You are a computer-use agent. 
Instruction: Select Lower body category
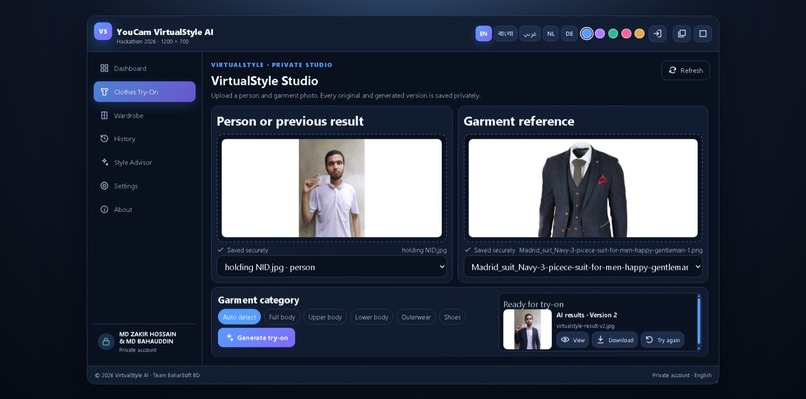point(372,317)
